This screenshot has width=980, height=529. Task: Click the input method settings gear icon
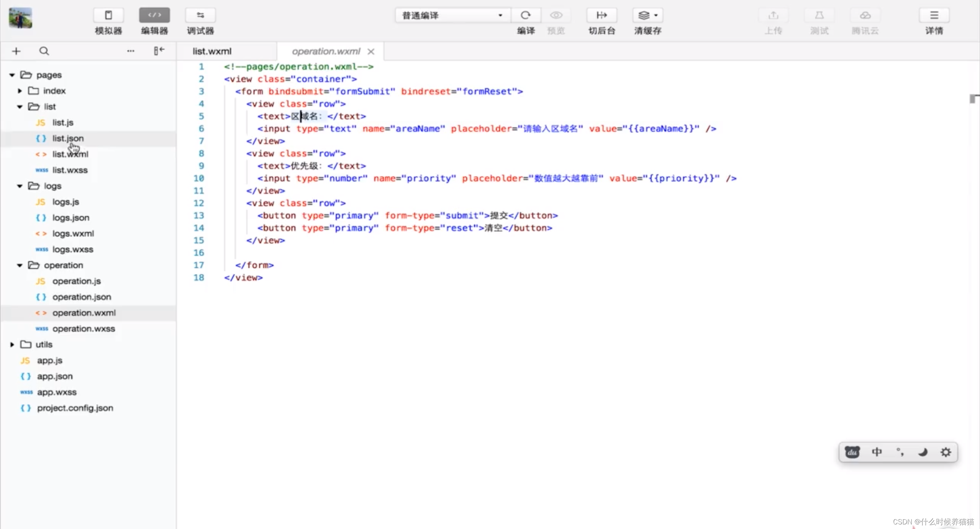(x=946, y=452)
